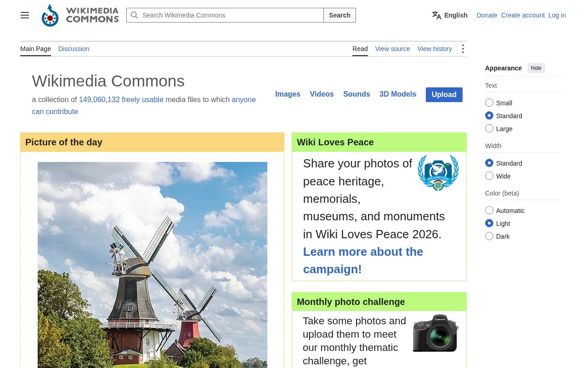Select Automatic color mode
The height and width of the screenshot is (368, 588).
489,211
